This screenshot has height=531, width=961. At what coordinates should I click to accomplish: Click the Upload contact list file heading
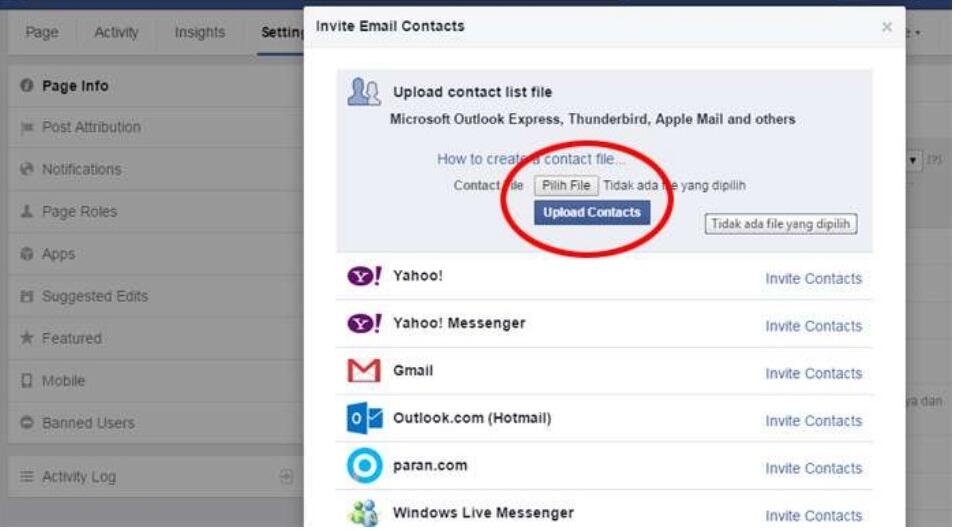[x=473, y=92]
